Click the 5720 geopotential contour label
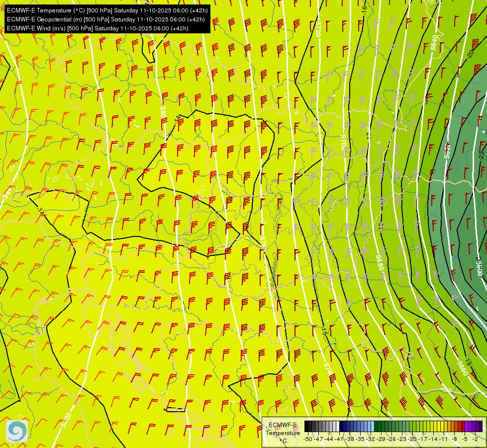This screenshot has height=448, width=487. pos(318,29)
